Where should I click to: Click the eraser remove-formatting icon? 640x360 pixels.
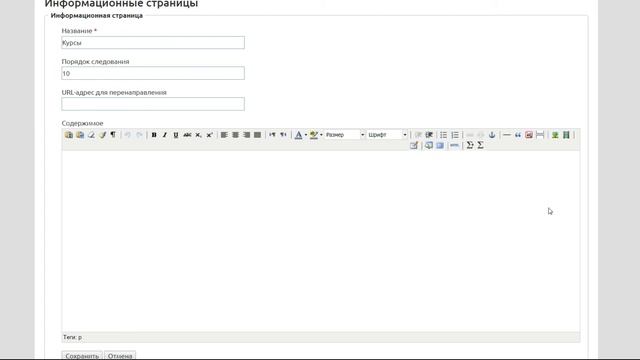point(91,135)
